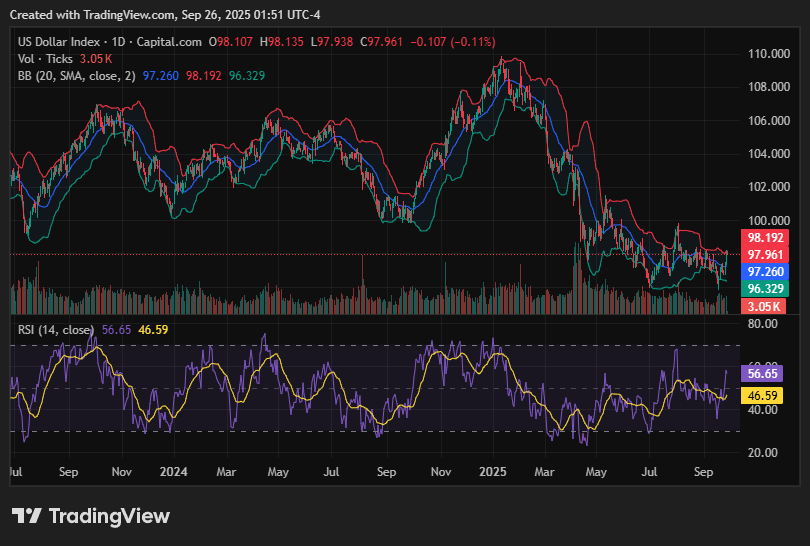Click the red 98.192 price axis tag

(765, 238)
